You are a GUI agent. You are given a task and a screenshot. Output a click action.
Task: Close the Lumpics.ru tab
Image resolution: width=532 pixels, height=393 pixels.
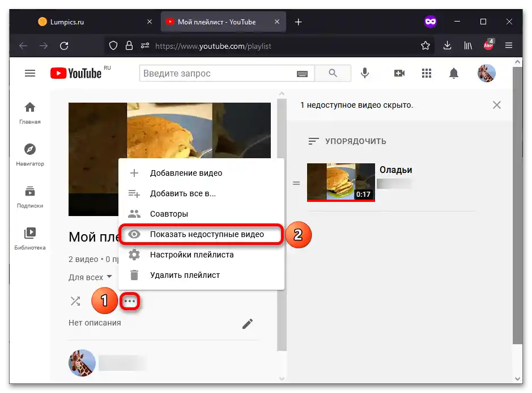(149, 22)
